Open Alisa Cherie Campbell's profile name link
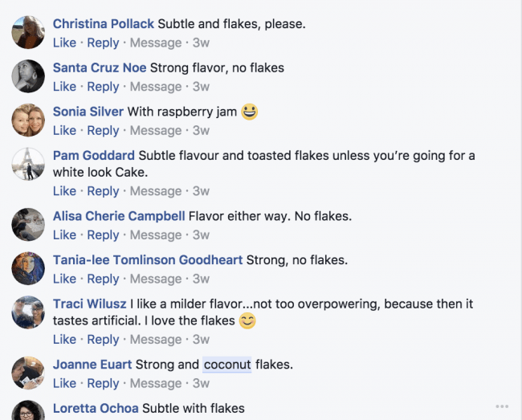522x420 pixels. tap(119, 216)
